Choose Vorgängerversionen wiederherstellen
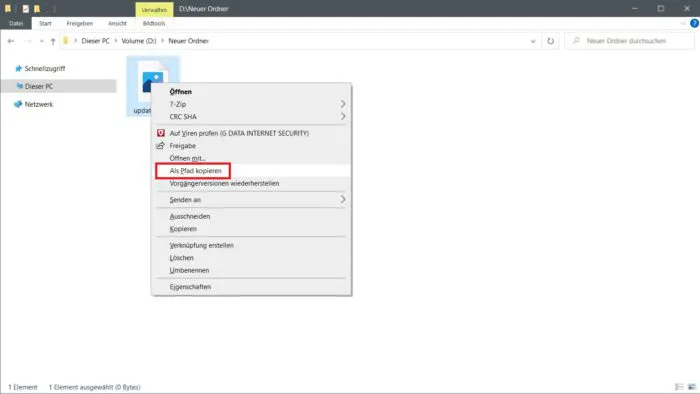Viewport: 700px width, 394px height. pyautogui.click(x=251, y=183)
